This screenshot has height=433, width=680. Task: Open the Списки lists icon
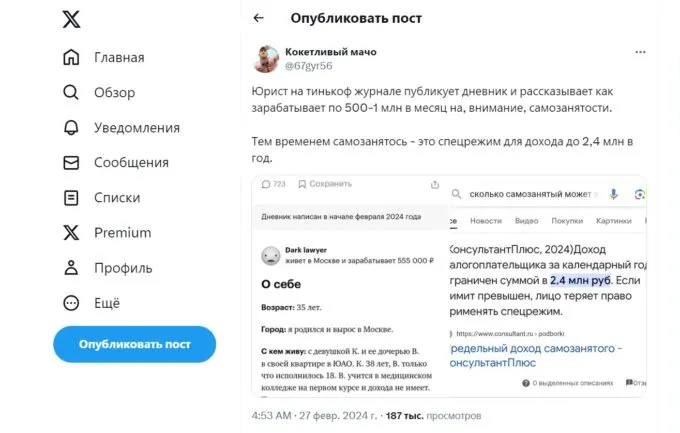click(x=71, y=197)
